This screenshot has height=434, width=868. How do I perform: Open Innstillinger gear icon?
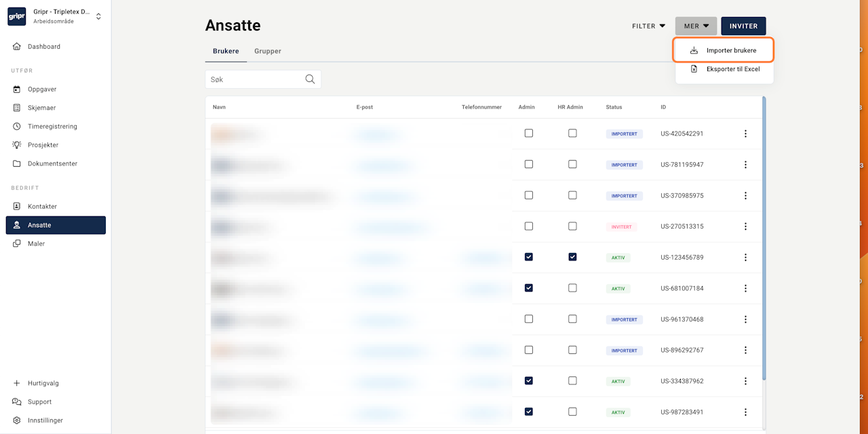17,420
